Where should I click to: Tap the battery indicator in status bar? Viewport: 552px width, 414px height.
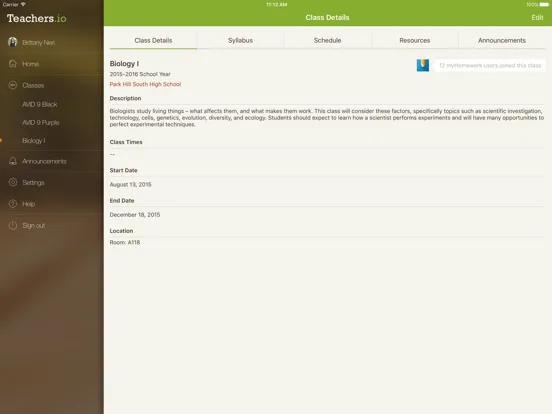[x=544, y=5]
